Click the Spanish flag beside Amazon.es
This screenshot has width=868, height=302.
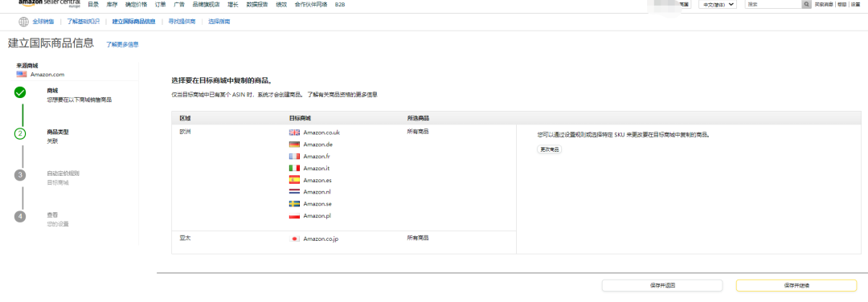pyautogui.click(x=294, y=180)
